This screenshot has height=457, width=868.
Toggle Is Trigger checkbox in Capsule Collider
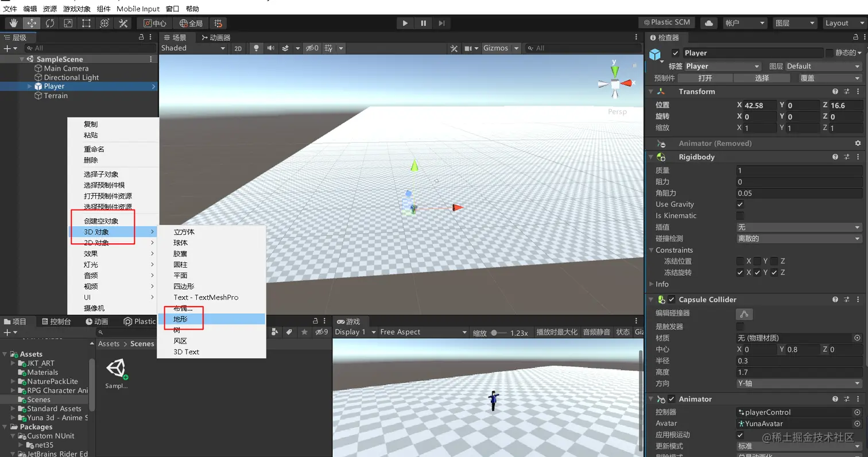point(740,326)
